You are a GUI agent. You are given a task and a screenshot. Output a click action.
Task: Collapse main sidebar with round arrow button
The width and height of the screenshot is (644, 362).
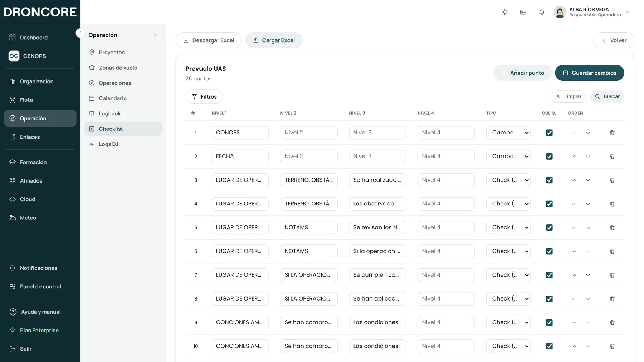(x=80, y=33)
